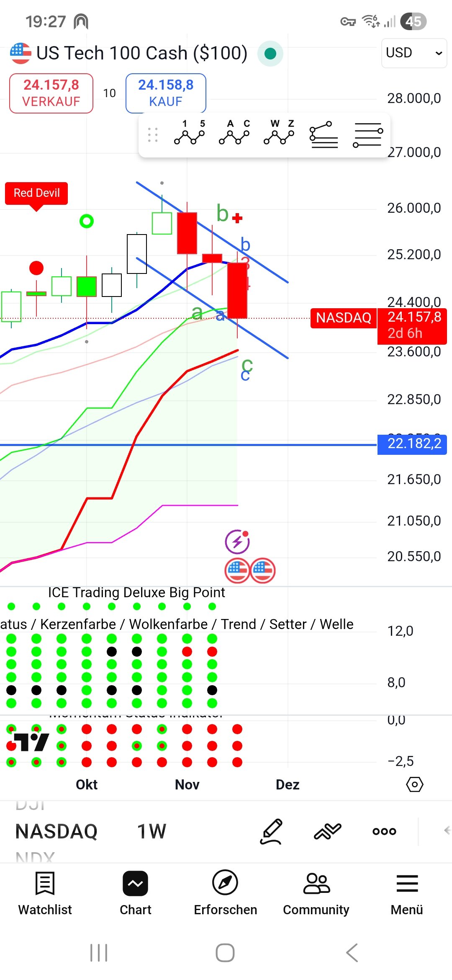Tap the KAUF buy button

point(166,93)
